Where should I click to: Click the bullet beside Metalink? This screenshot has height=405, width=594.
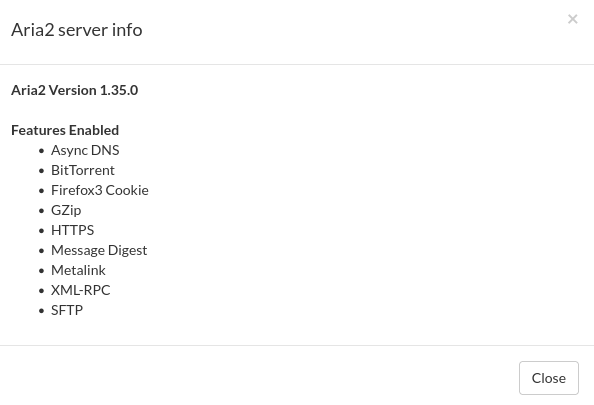(41, 271)
